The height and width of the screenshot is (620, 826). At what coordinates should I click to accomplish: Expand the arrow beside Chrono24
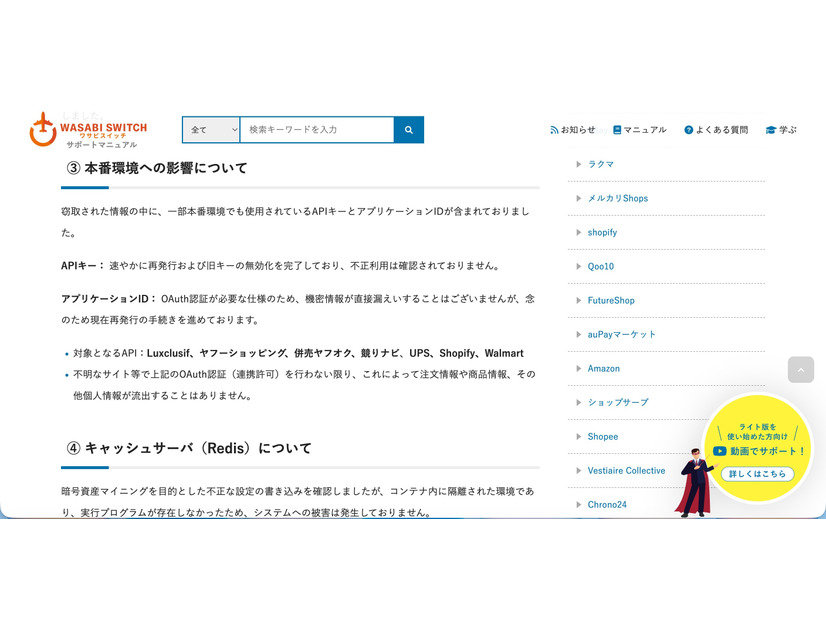pos(578,505)
